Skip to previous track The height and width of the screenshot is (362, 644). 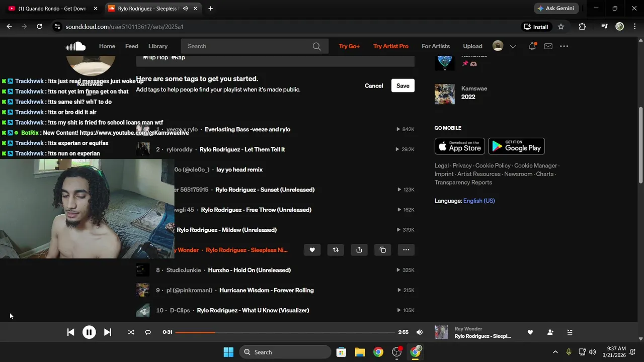[71, 332]
